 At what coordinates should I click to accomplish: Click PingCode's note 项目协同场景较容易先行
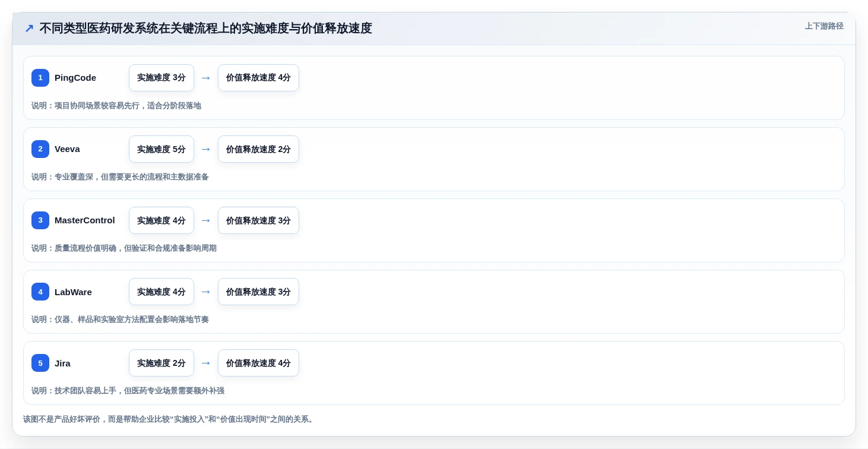click(x=116, y=106)
